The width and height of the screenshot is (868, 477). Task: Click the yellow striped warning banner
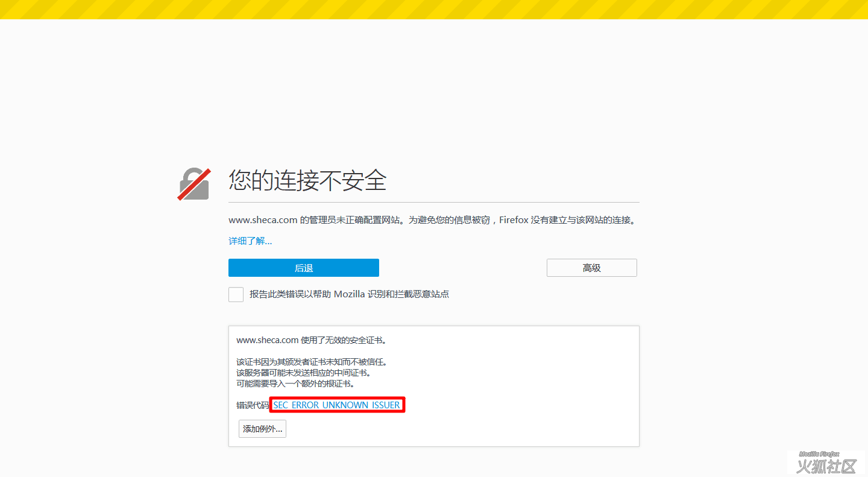[x=434, y=9]
